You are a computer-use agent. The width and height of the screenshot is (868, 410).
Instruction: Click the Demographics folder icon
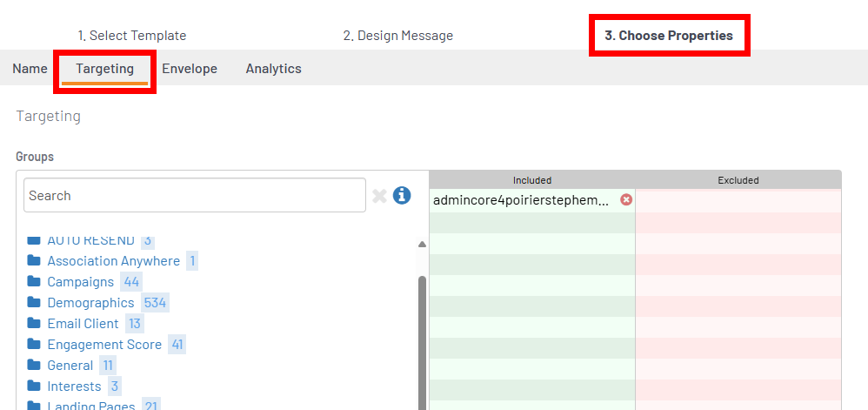34,303
